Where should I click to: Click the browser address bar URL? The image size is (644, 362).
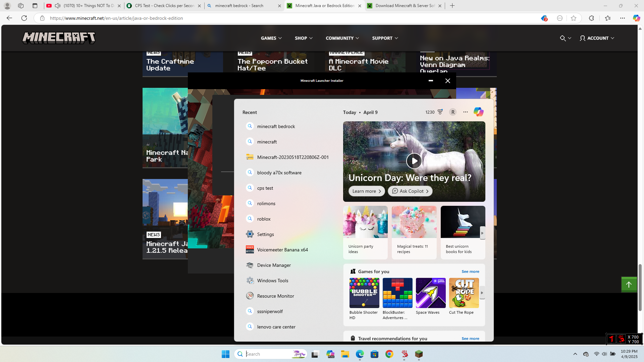(116, 18)
